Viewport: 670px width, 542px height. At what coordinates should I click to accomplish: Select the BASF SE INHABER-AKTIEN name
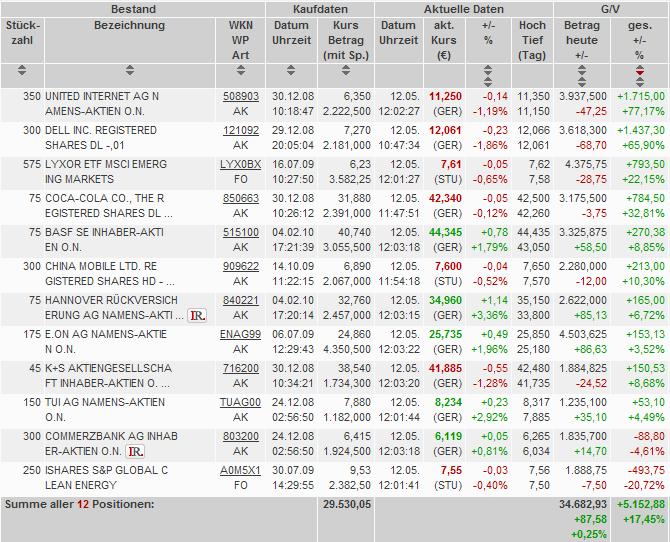point(104,240)
